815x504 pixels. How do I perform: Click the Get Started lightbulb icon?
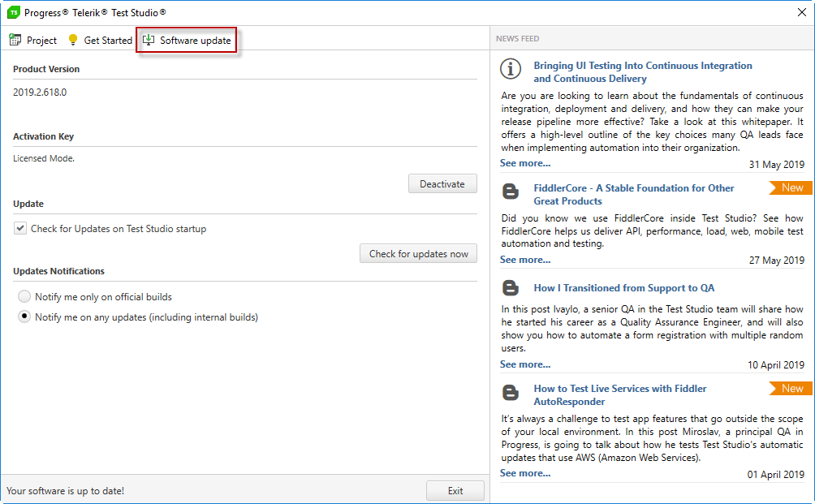coord(73,40)
